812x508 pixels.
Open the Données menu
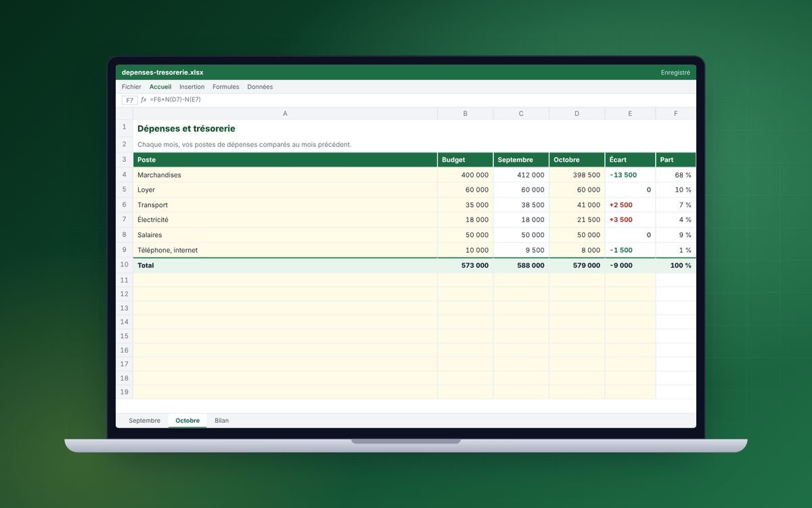pyautogui.click(x=260, y=87)
